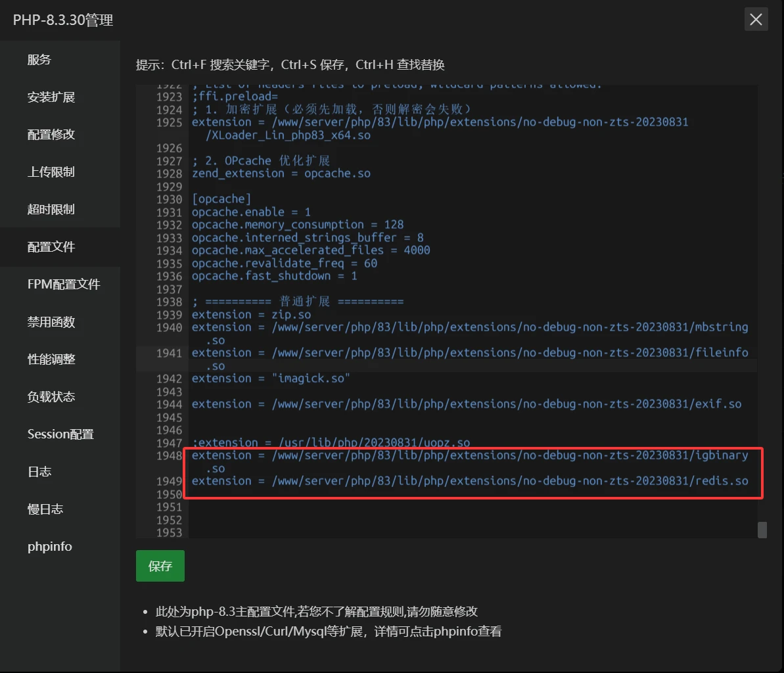
Task: Click line 1948 igbinary extension entry
Action: (470, 461)
